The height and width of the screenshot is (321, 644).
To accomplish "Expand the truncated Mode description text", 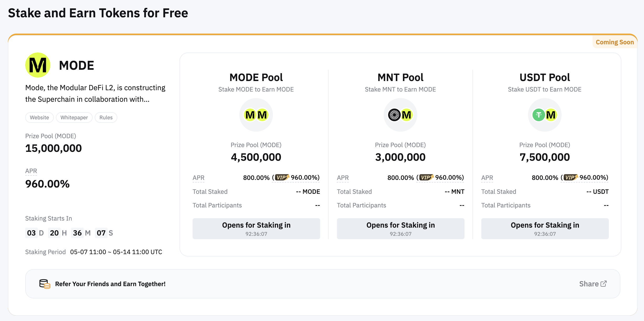I will [95, 93].
